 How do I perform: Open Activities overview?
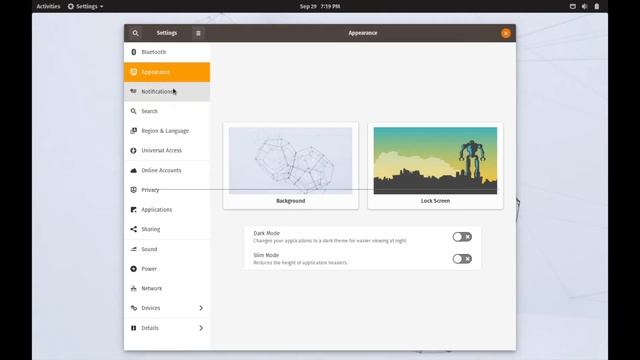coord(48,6)
